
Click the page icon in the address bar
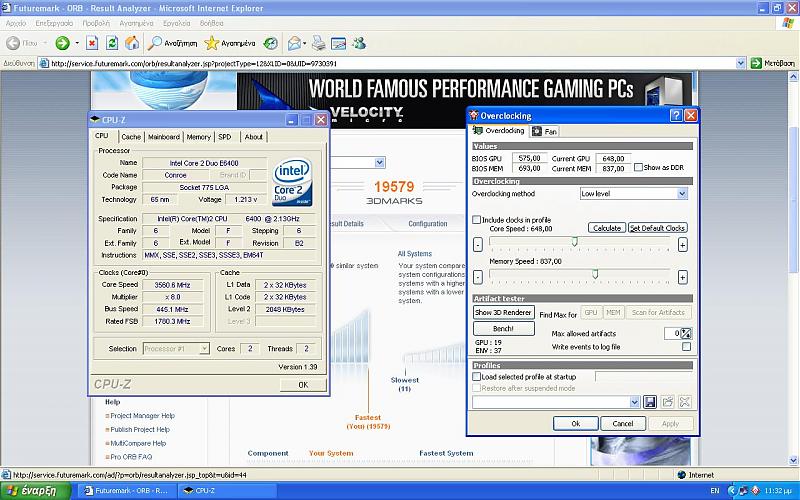click(x=44, y=63)
